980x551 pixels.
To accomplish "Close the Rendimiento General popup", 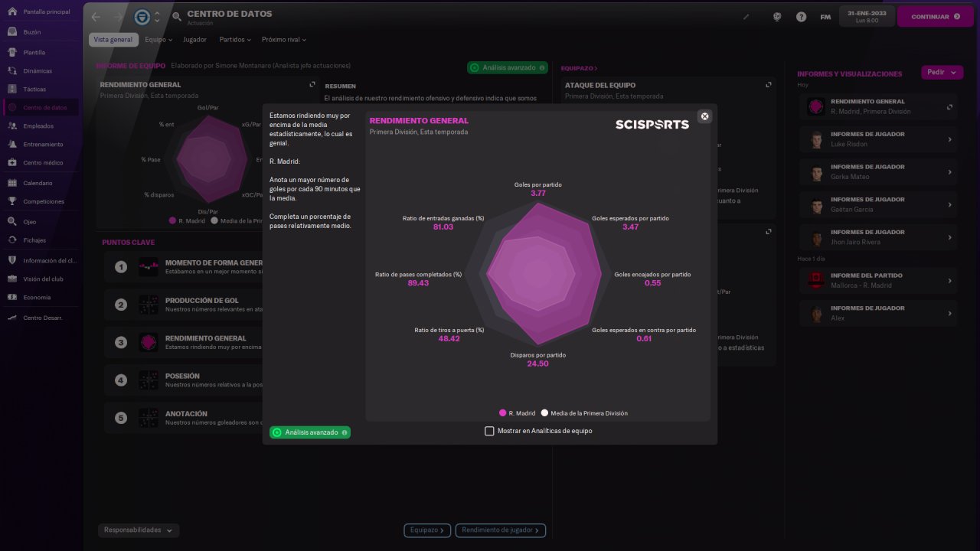I will click(x=705, y=116).
